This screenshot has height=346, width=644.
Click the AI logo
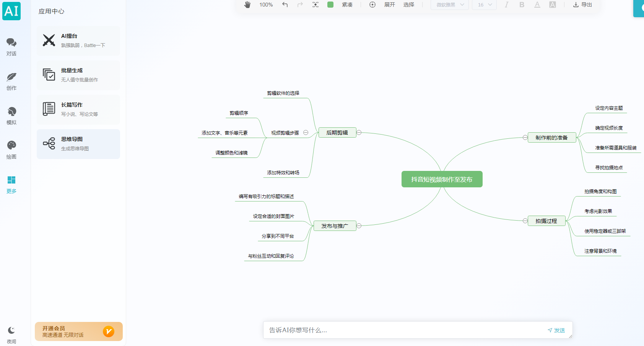tap(11, 11)
